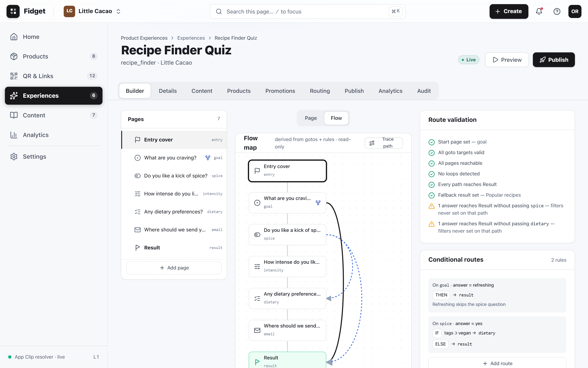Open the Publish tab in the tab bar
Image resolution: width=588 pixels, height=368 pixels.
(354, 91)
